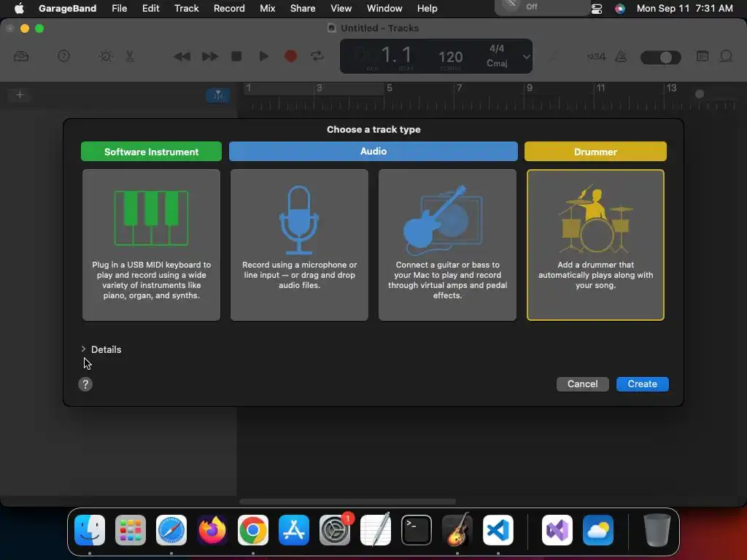Open the Share menu

pyautogui.click(x=303, y=8)
